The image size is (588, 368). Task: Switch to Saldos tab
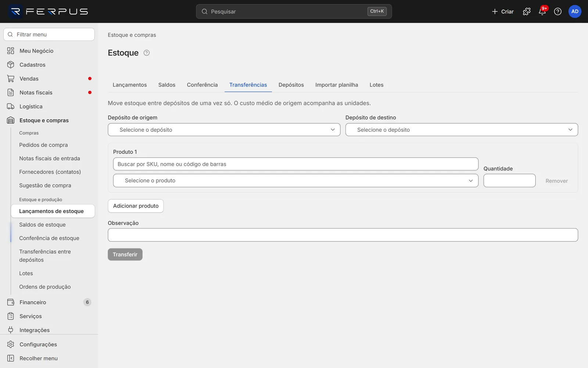point(167,85)
